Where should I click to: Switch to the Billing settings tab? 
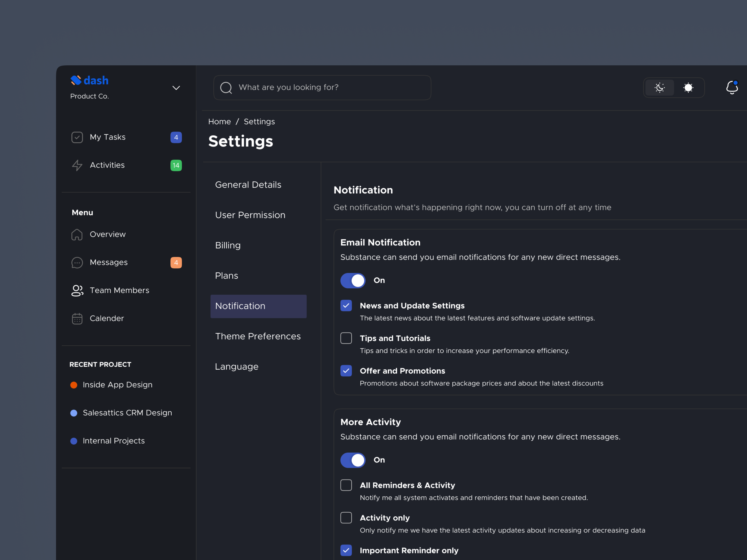pyautogui.click(x=228, y=245)
